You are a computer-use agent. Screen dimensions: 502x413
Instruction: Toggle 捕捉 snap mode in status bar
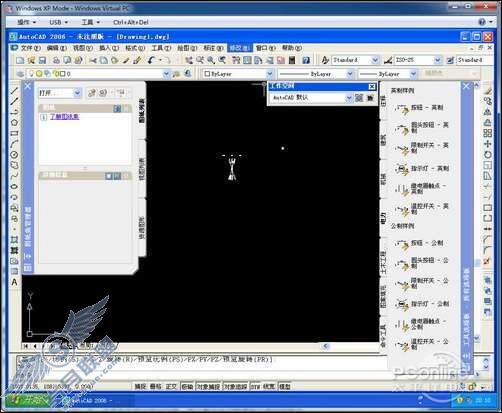[x=140, y=387]
